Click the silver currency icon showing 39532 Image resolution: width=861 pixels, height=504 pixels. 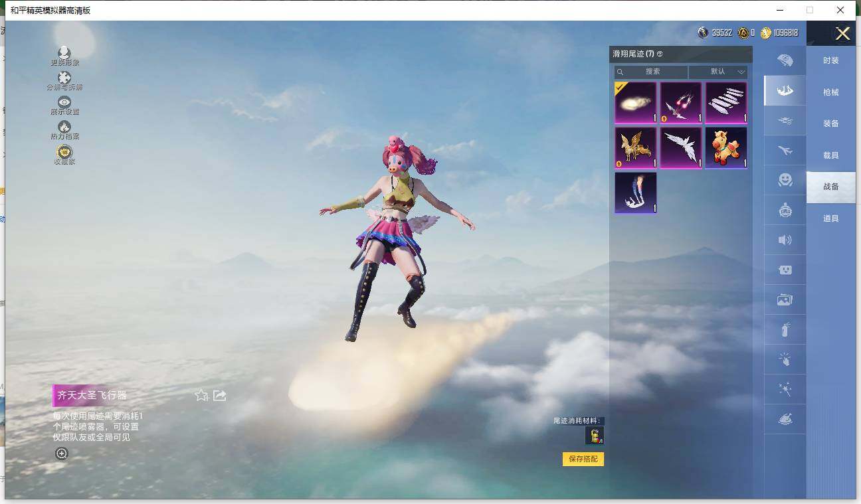(703, 33)
